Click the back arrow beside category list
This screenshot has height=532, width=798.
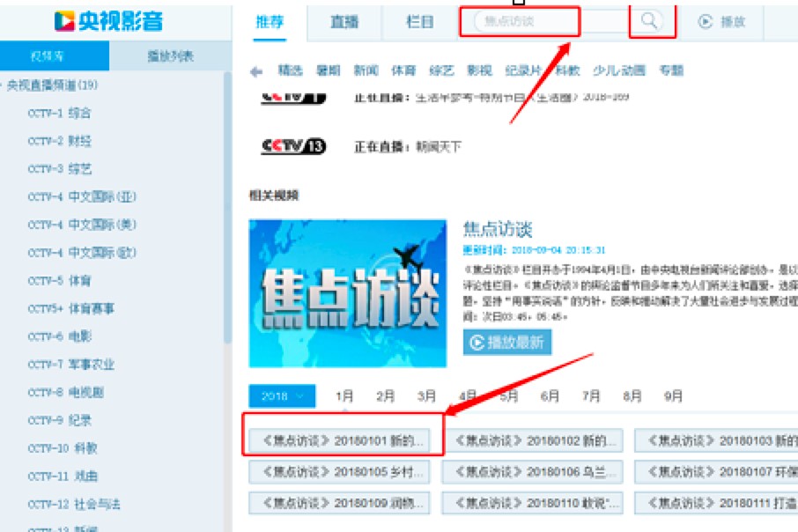coord(256,71)
